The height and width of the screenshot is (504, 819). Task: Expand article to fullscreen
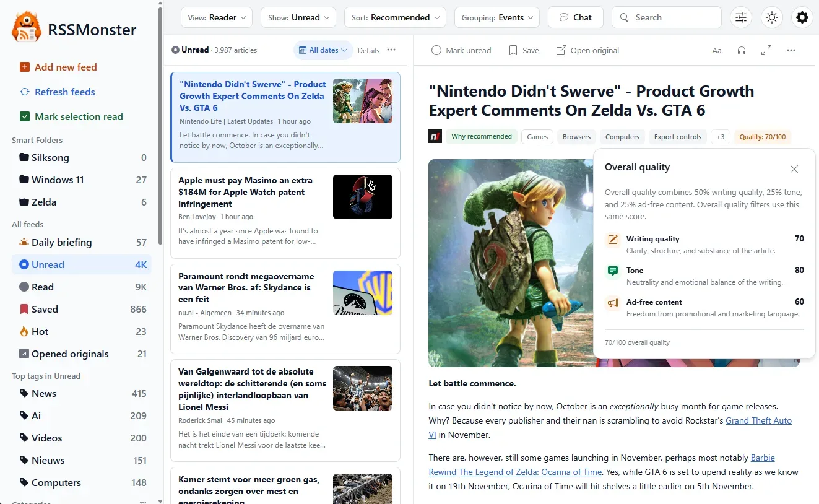(766, 51)
